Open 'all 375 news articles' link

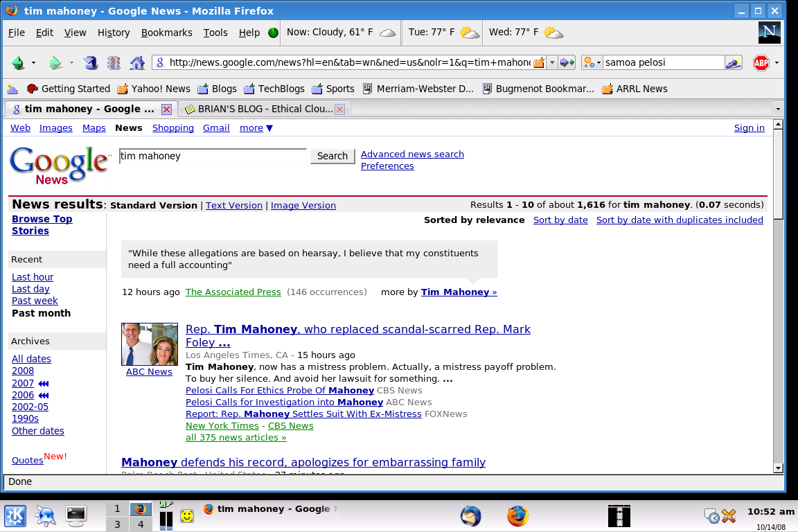click(x=236, y=438)
